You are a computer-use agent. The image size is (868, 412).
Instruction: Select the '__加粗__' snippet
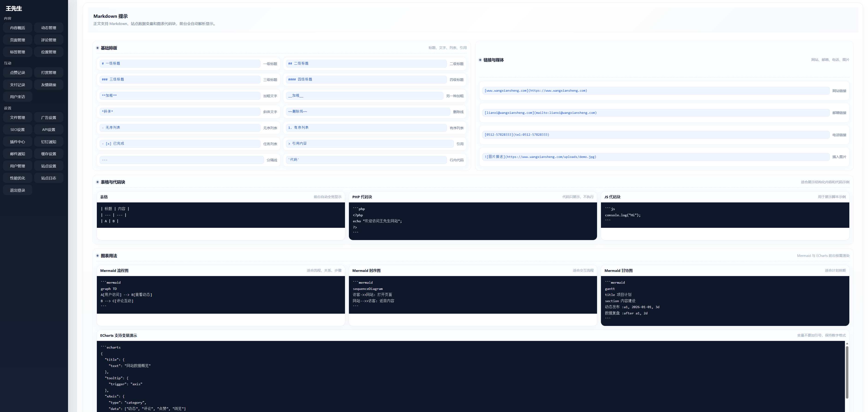[365, 95]
